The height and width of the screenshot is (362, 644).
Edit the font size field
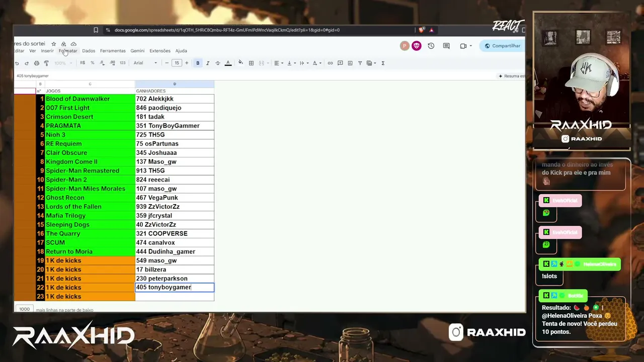click(x=177, y=63)
